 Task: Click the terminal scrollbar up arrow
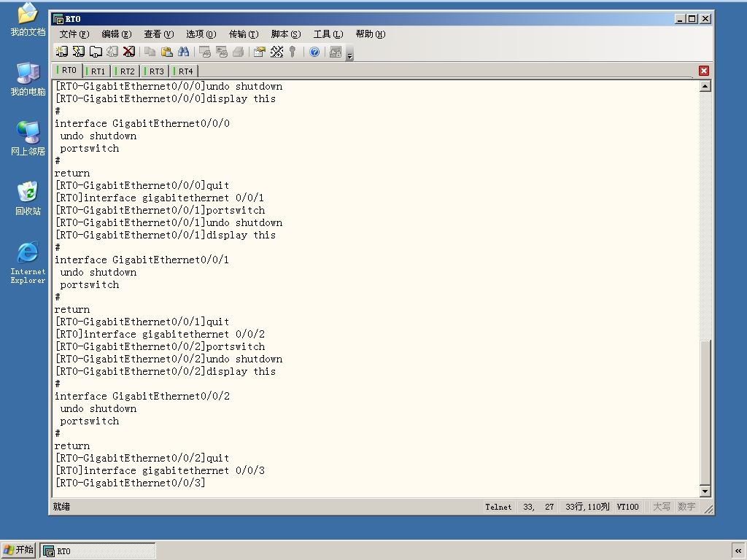(705, 86)
